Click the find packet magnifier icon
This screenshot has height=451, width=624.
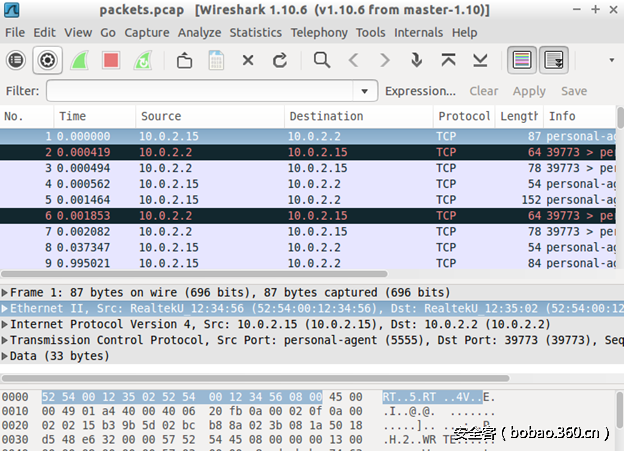tap(321, 60)
